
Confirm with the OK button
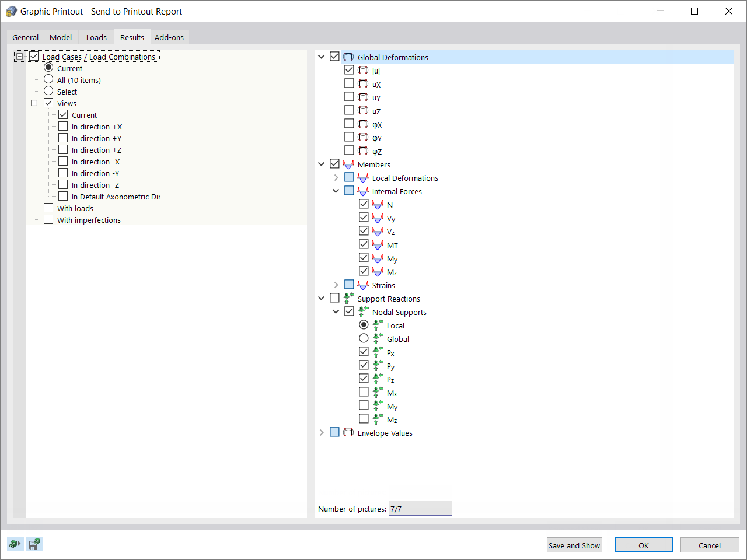[644, 545]
